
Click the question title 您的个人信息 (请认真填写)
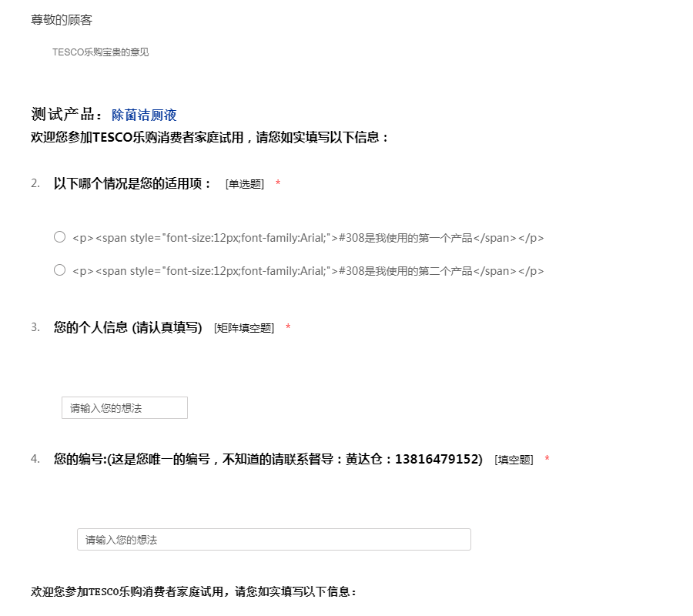(128, 327)
